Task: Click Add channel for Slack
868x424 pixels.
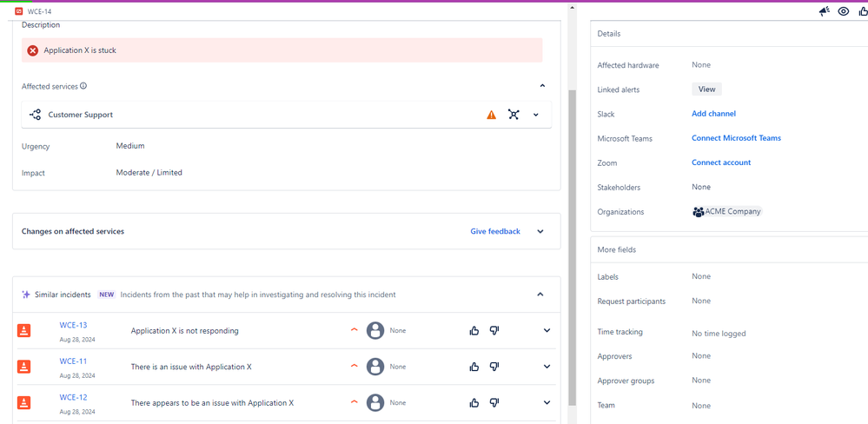Action: pyautogui.click(x=713, y=114)
